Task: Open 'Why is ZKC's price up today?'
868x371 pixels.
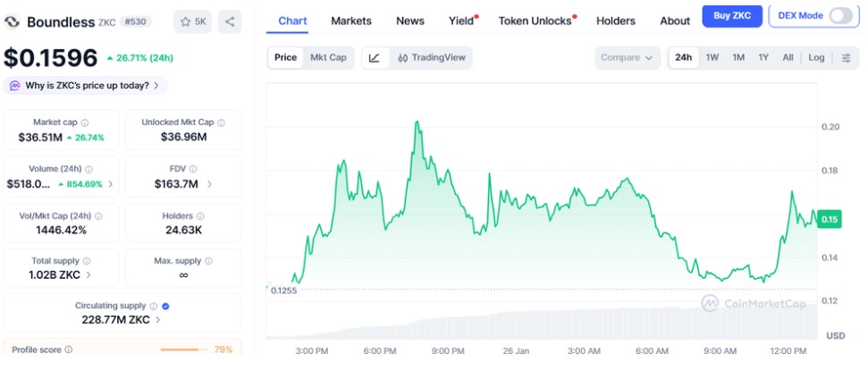Action: (86, 86)
